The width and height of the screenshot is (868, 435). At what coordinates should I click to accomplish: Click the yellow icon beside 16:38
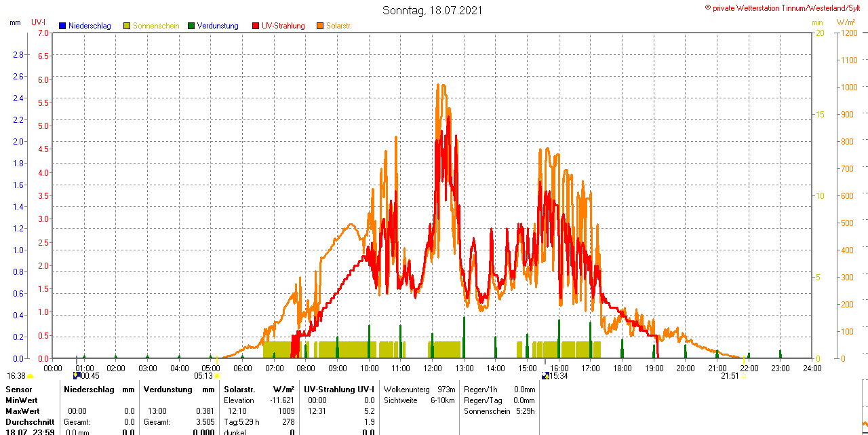(31, 376)
